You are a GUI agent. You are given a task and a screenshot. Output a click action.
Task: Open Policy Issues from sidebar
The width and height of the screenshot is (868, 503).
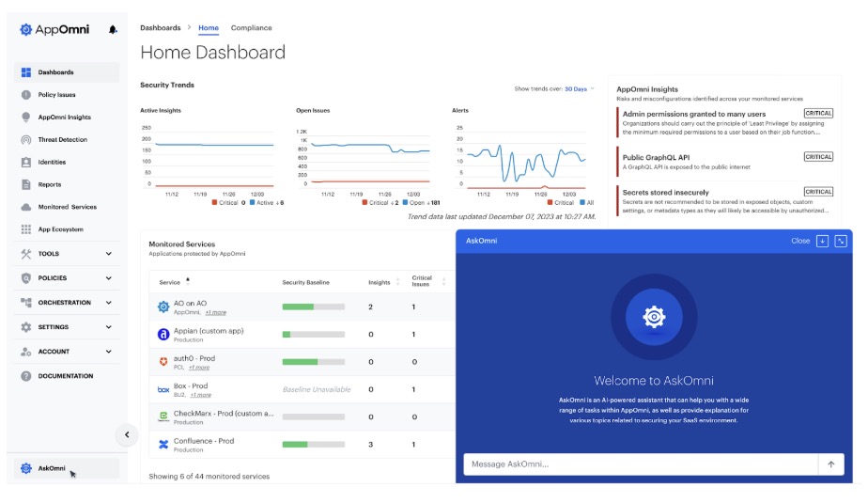click(56, 95)
